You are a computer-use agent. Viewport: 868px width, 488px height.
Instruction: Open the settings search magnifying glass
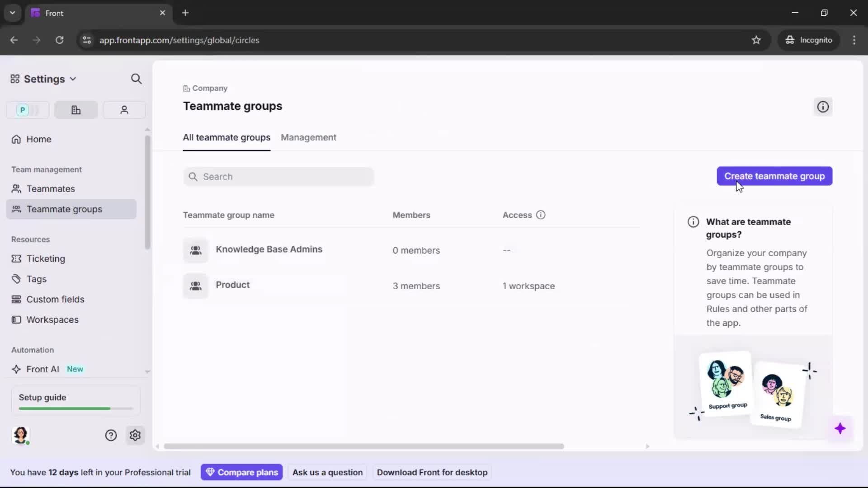(x=137, y=79)
